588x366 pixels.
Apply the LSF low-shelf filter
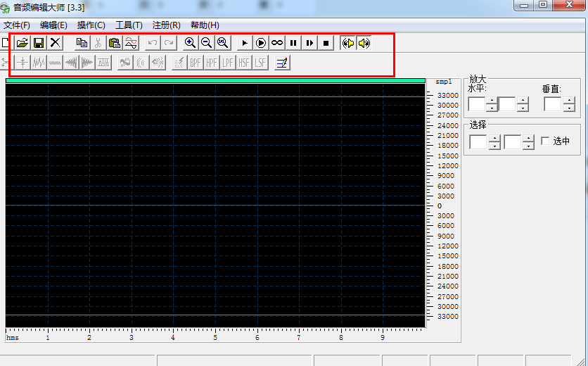(x=260, y=63)
